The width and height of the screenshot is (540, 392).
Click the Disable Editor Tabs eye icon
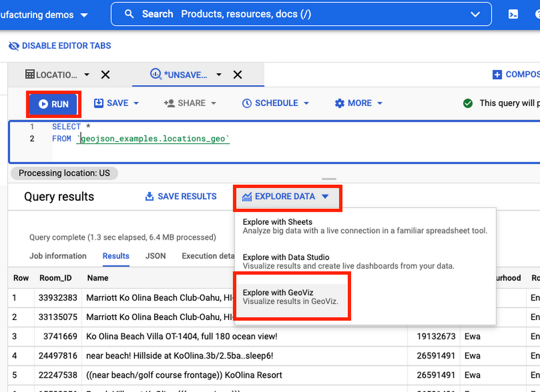14,46
